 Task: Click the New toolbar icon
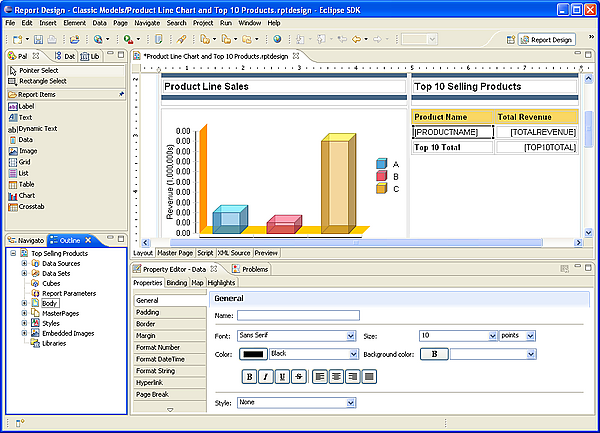17,39
